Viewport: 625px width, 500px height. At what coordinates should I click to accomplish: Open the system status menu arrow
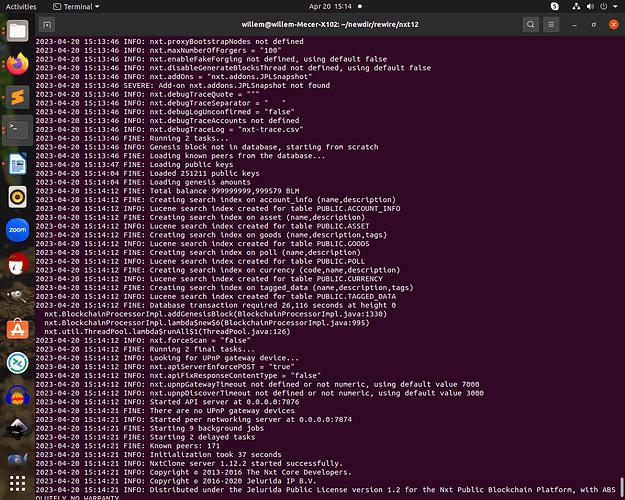pyautogui.click(x=615, y=6)
